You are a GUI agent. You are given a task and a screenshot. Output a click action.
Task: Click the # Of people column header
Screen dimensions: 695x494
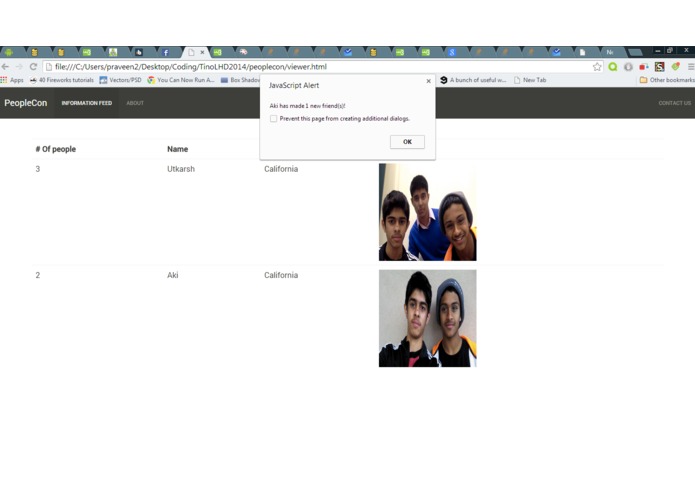coord(56,149)
